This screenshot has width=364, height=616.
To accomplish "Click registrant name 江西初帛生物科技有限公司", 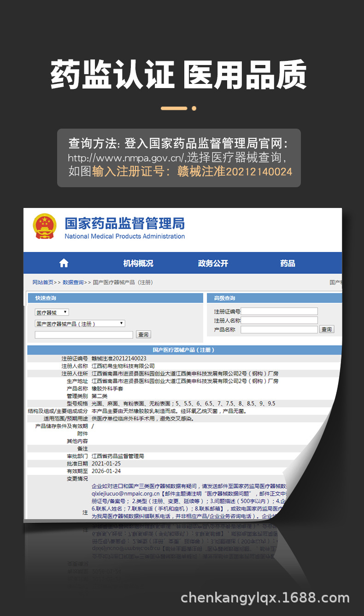I will [123, 366].
